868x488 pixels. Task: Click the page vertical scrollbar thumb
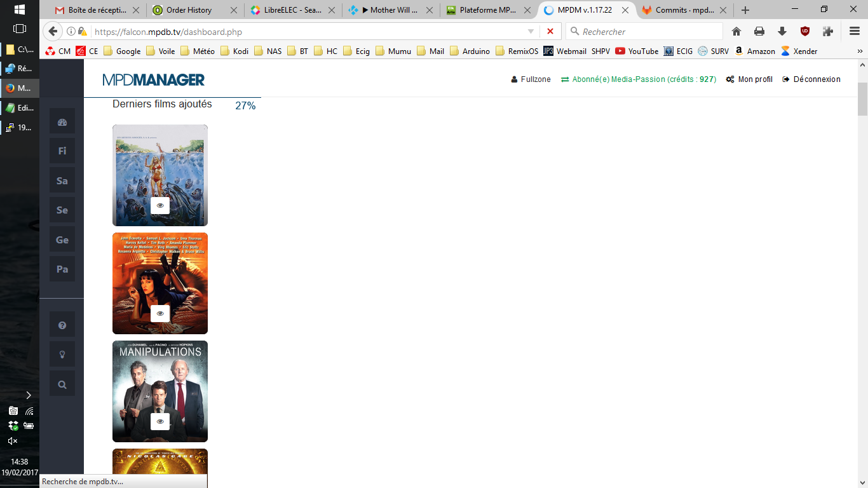coord(862,98)
